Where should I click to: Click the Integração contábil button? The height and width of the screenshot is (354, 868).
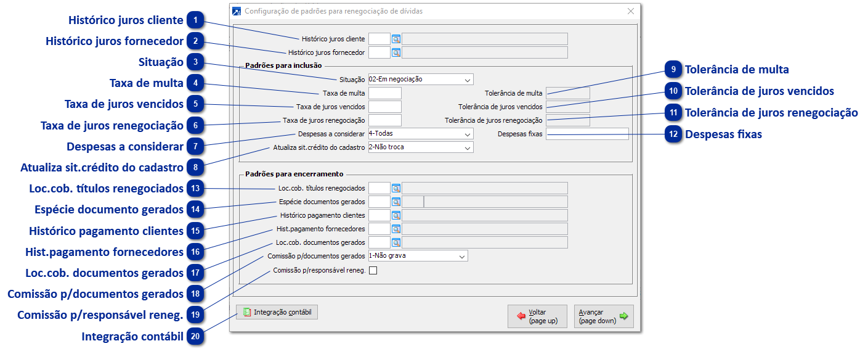pyautogui.click(x=277, y=313)
